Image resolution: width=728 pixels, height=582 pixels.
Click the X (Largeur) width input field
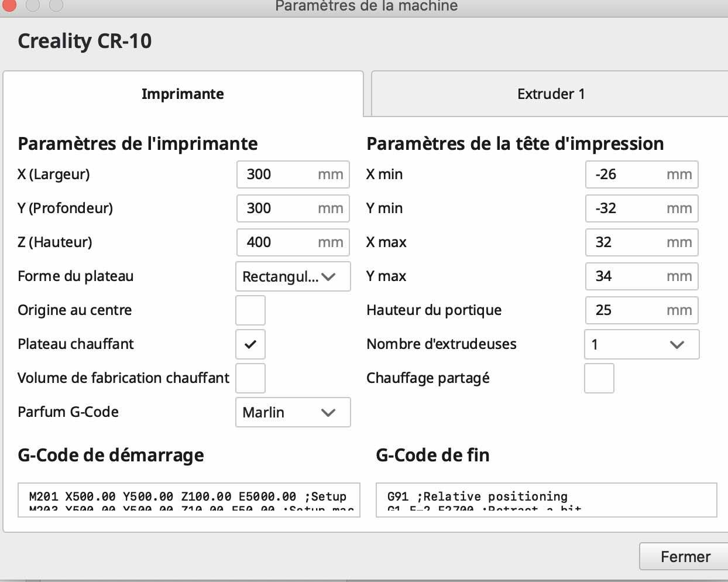tap(293, 174)
